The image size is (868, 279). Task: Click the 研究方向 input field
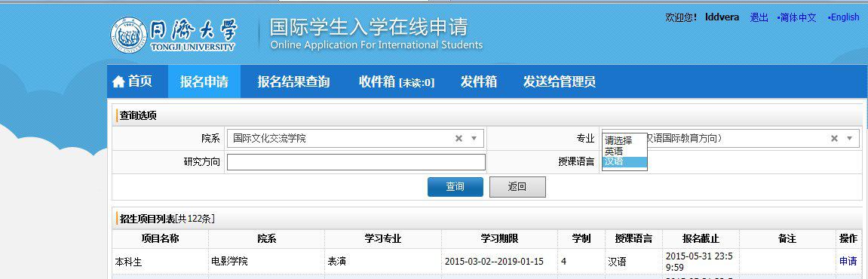pyautogui.click(x=356, y=161)
